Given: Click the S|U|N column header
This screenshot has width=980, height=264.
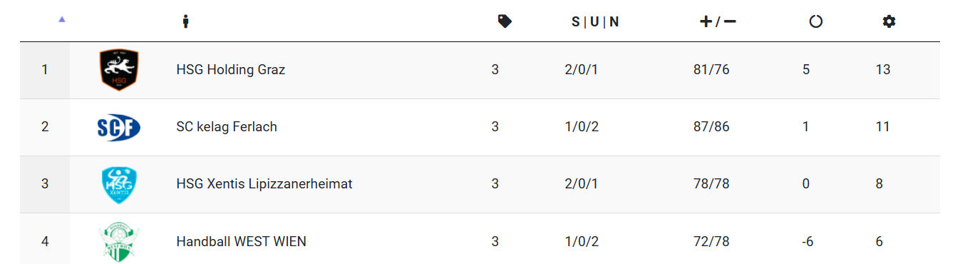Looking at the screenshot, I should 595,21.
